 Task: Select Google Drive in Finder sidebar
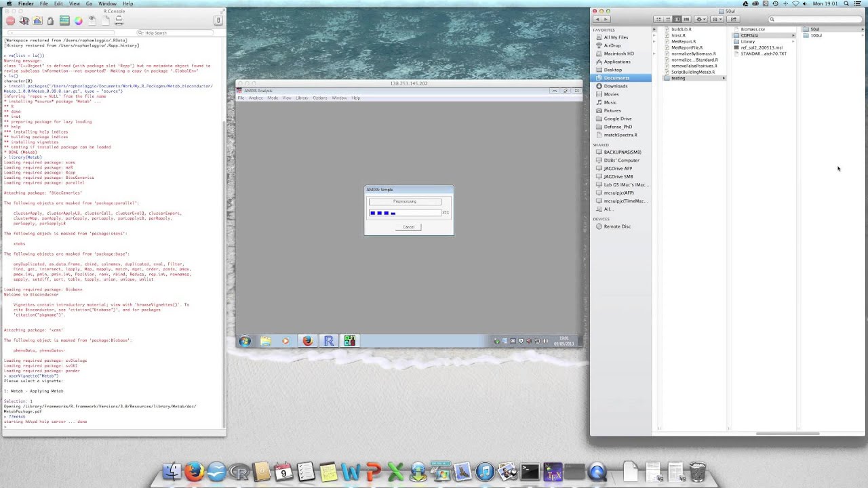(x=618, y=119)
